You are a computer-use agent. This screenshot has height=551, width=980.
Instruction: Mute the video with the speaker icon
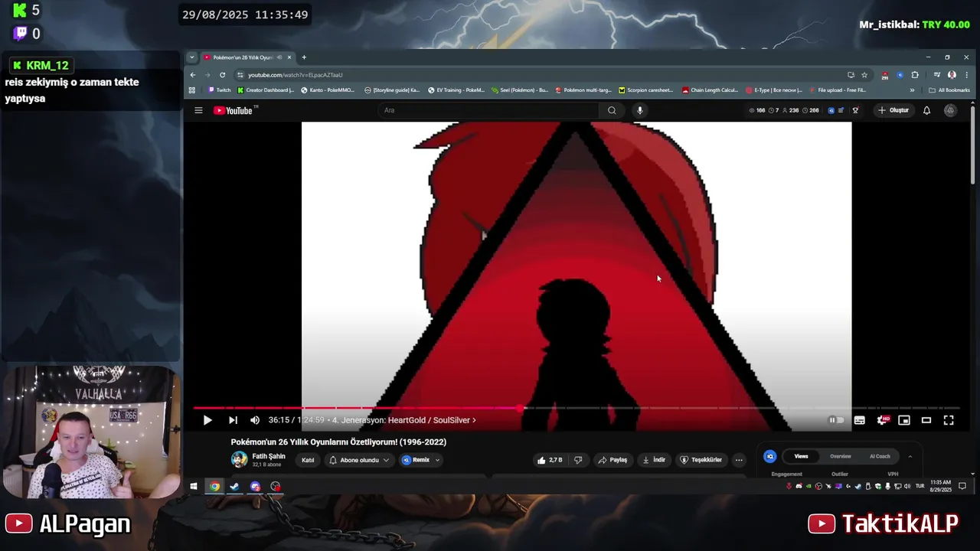[x=255, y=420]
